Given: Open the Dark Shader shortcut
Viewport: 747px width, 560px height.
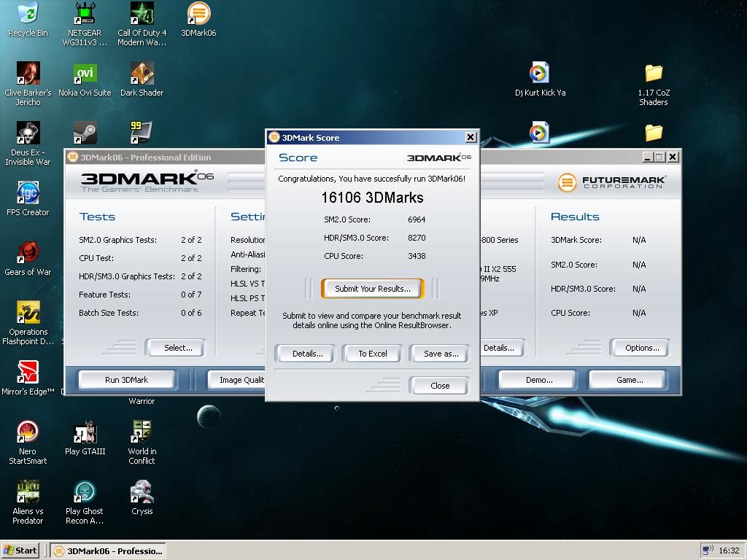Looking at the screenshot, I should 142,79.
